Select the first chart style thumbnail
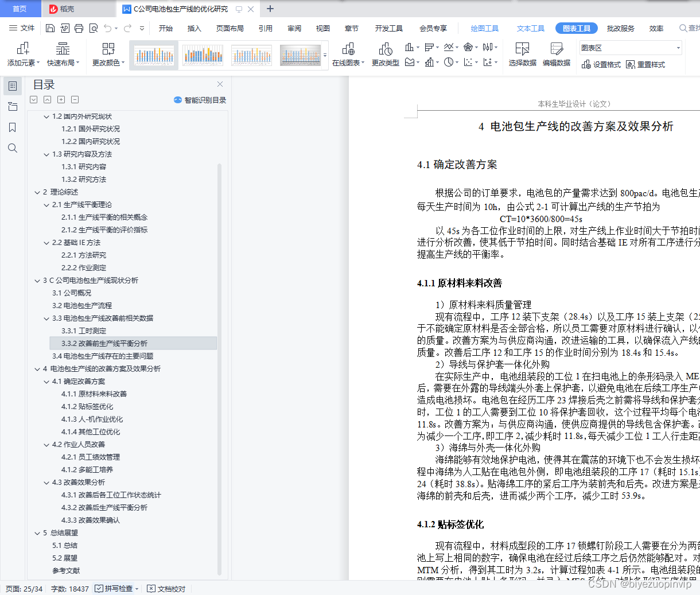The image size is (700, 595). (154, 55)
